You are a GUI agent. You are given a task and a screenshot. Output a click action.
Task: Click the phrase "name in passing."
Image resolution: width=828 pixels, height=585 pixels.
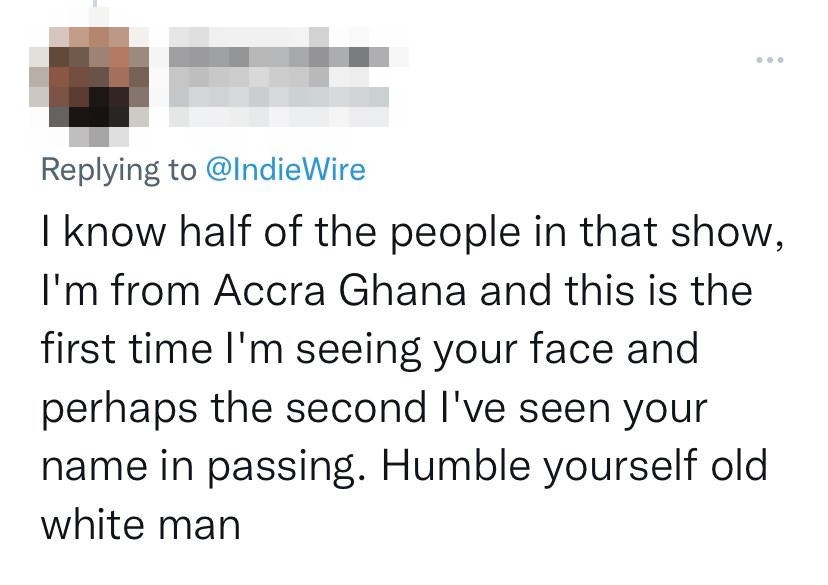pos(204,467)
